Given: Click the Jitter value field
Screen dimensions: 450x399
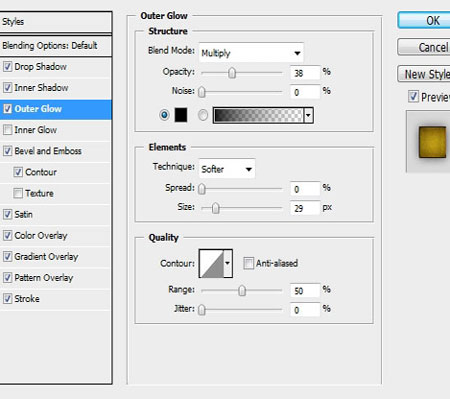Looking at the screenshot, I should [x=305, y=310].
